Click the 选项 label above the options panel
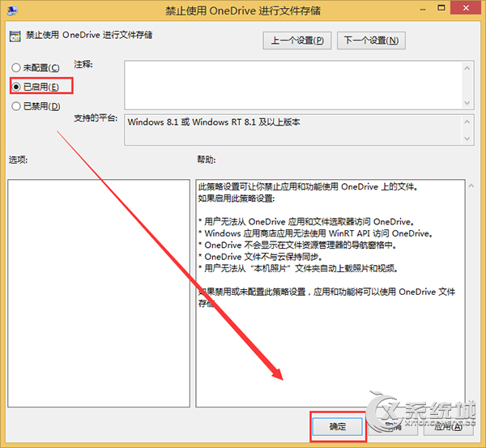Viewport: 486px width, 448px height. pyautogui.click(x=18, y=160)
